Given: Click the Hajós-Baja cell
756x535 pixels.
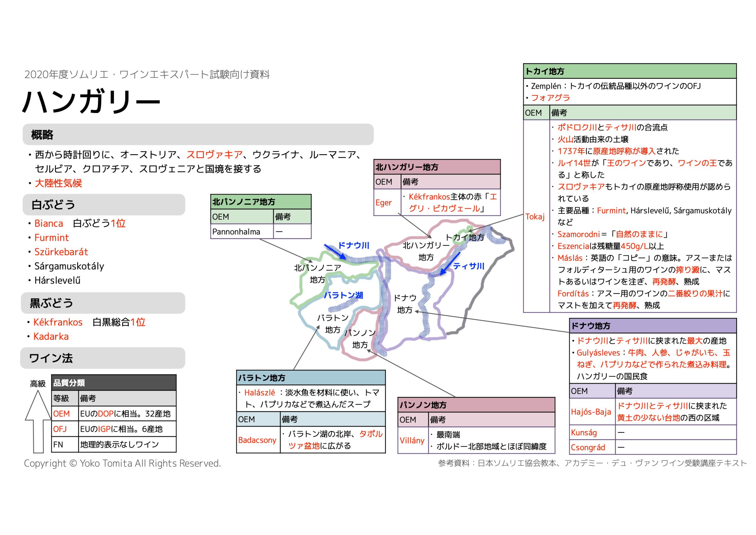Looking at the screenshot, I should click(593, 412).
